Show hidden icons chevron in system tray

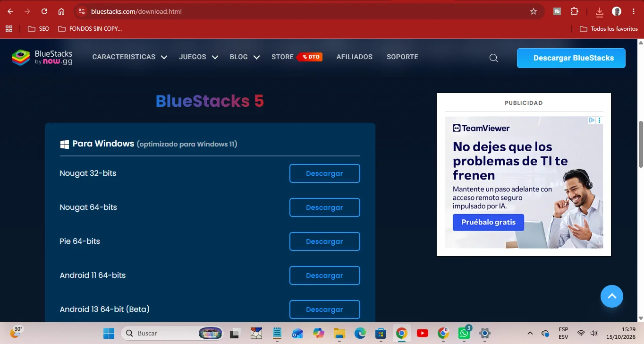[x=530, y=333]
